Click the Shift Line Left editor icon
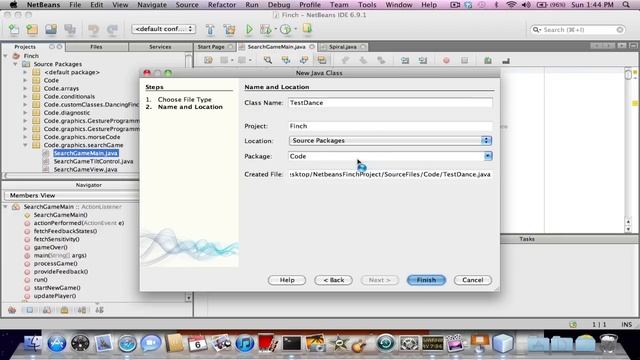 pyautogui.click(x=405, y=60)
